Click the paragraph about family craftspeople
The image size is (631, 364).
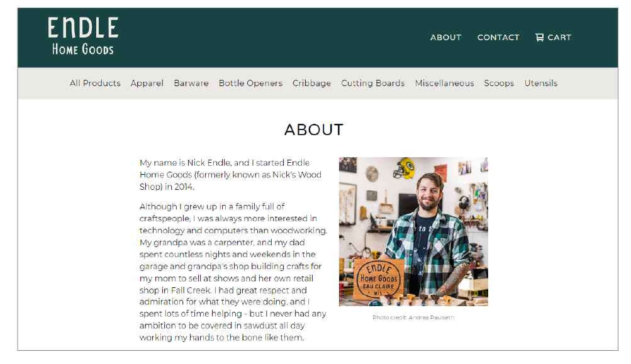233,272
